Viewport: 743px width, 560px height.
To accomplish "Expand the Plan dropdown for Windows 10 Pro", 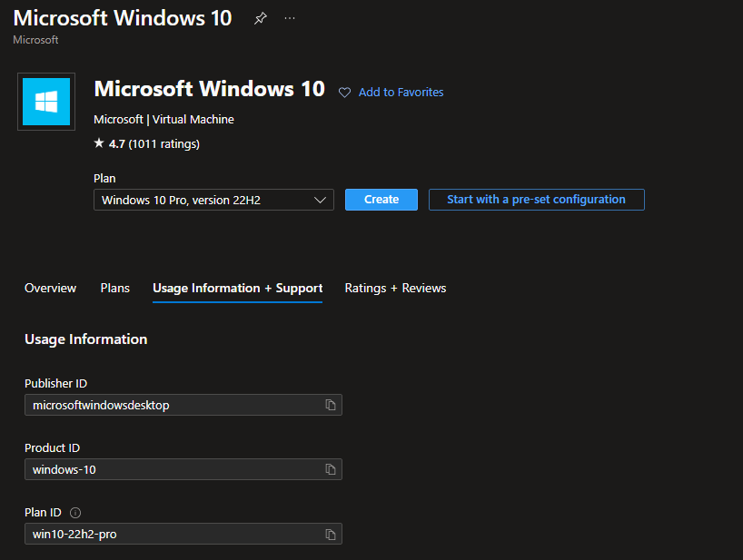I will click(213, 200).
